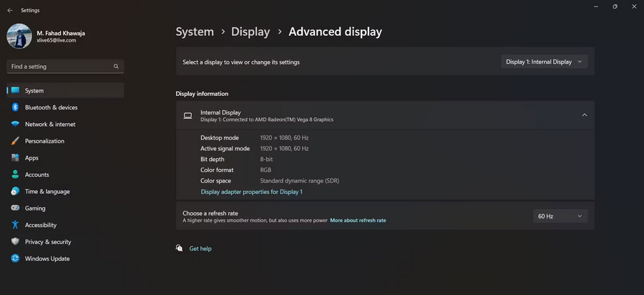Image resolution: width=644 pixels, height=295 pixels.
Task: Go to Windows Update
Action: click(65, 258)
